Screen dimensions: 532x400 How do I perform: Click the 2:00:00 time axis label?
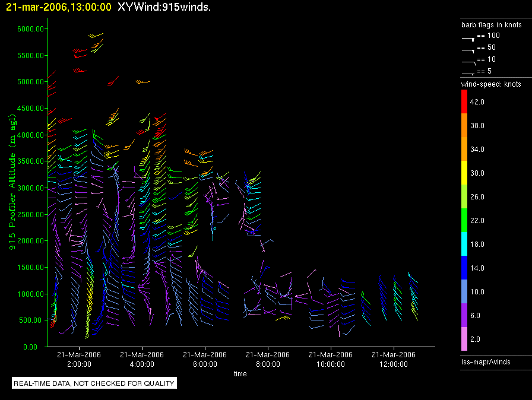(x=79, y=364)
